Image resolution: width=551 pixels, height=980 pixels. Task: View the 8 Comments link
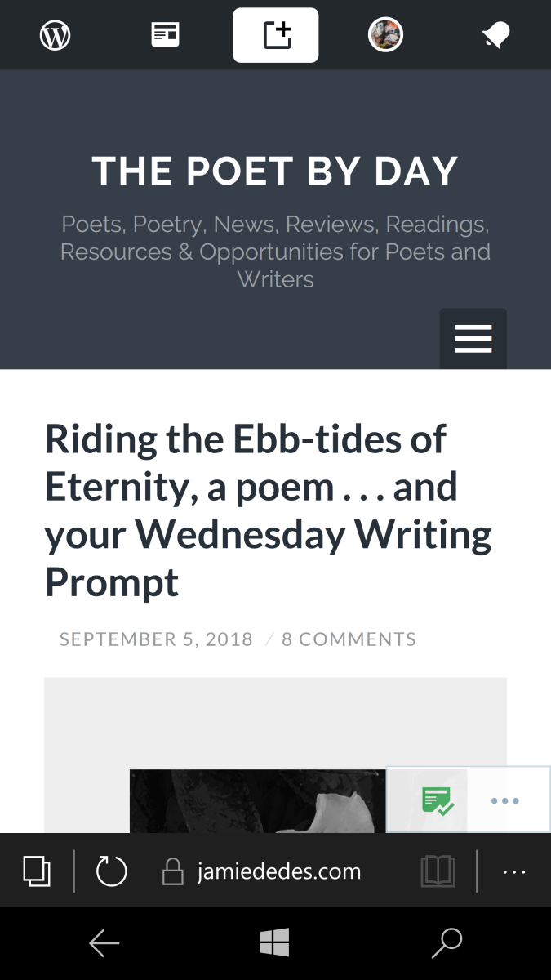click(x=349, y=639)
